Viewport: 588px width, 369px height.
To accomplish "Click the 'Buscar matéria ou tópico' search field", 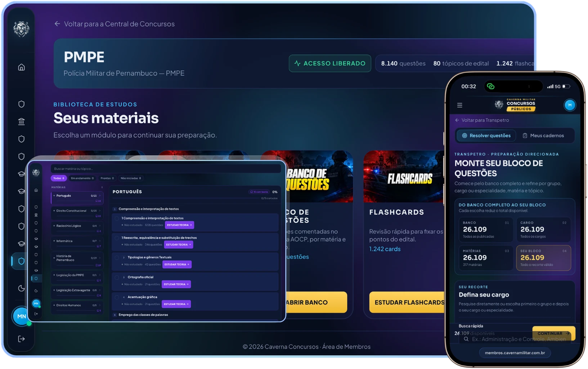I will tap(166, 169).
